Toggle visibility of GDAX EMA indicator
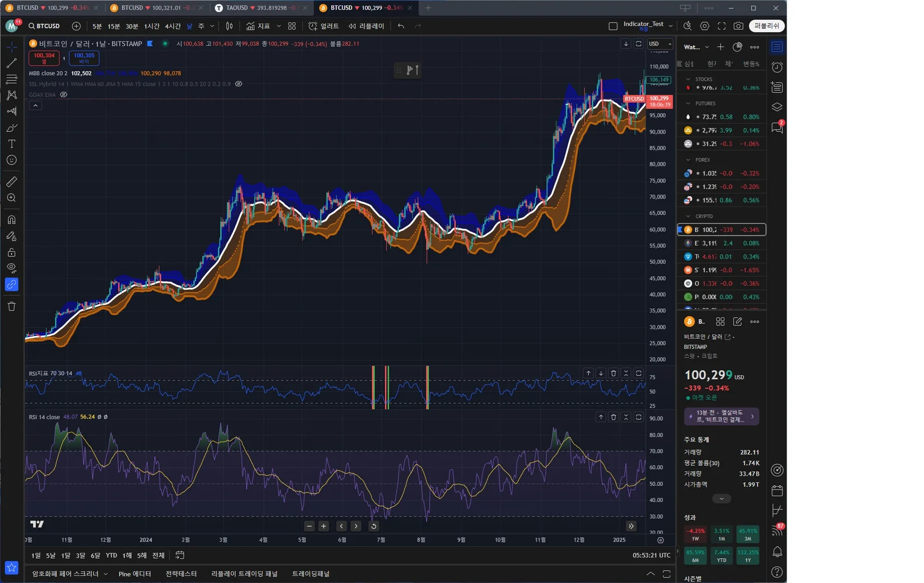The image size is (924, 583). point(64,94)
